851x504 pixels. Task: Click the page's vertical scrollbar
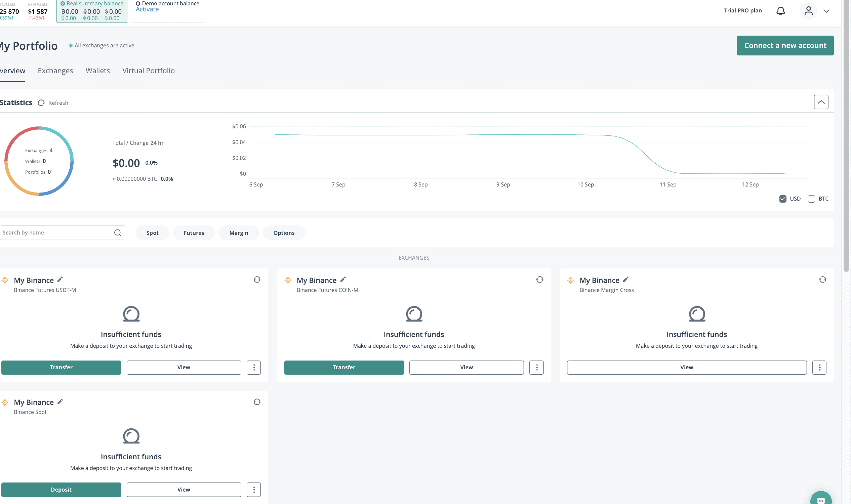pyautogui.click(x=846, y=136)
